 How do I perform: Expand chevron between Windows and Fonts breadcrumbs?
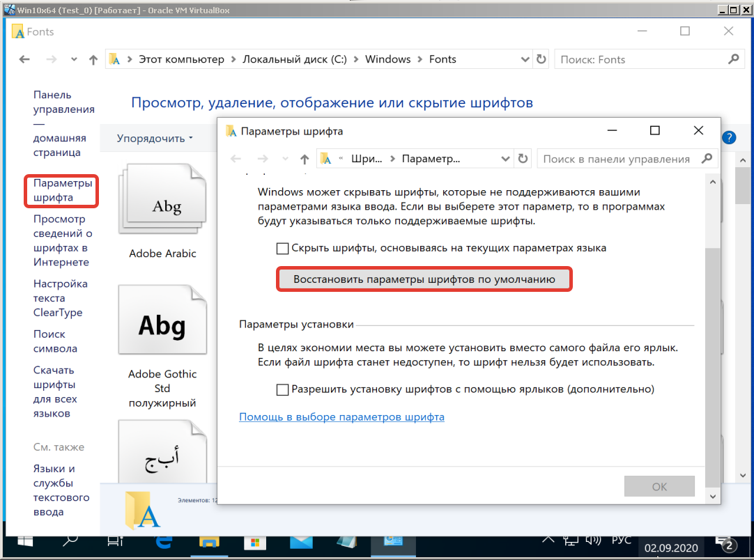point(420,59)
